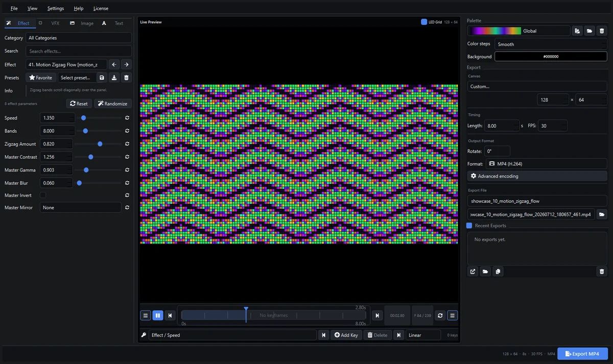Toggle loop playback icon beside the frame counter
Screen dimensions: 613x364
440,316
